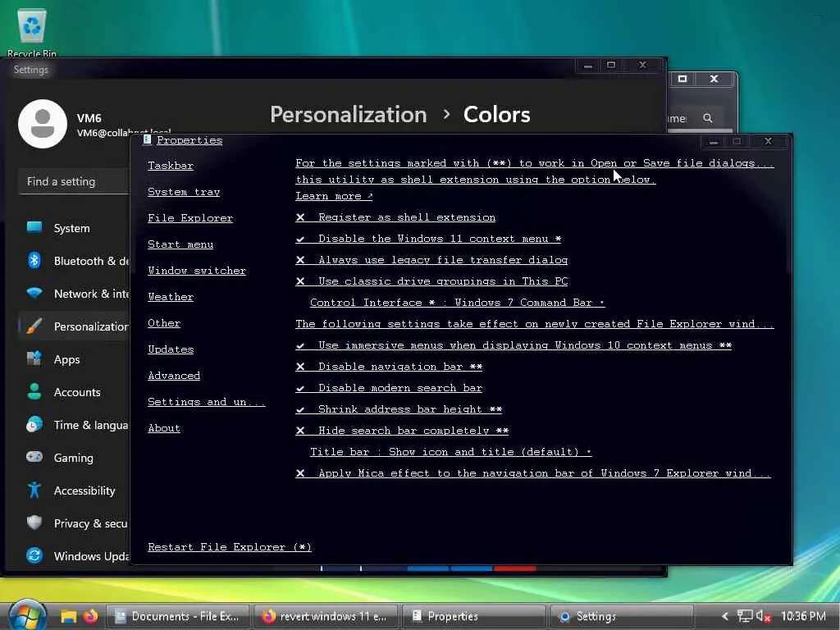Select the Updates section in Properties
This screenshot has width=840, height=630.
coord(171,349)
